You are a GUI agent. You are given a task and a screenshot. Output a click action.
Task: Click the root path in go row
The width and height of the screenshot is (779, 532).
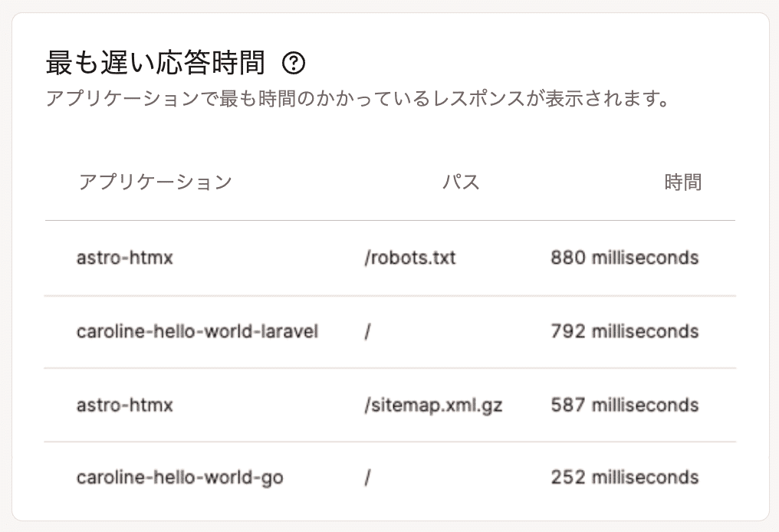(x=367, y=478)
